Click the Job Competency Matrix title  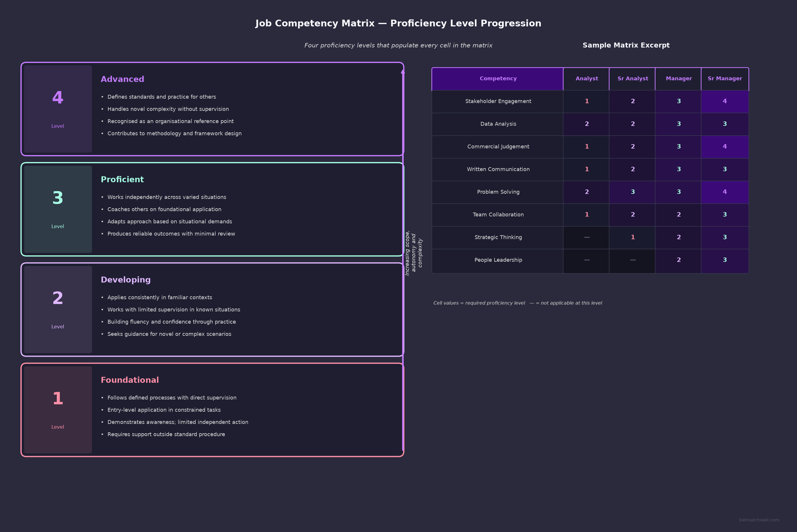click(x=398, y=24)
